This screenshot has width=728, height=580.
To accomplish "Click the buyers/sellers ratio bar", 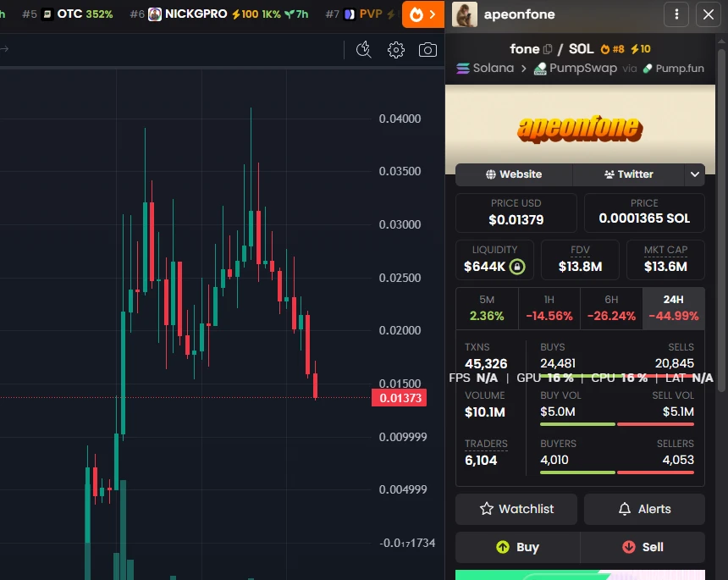I will [617, 472].
